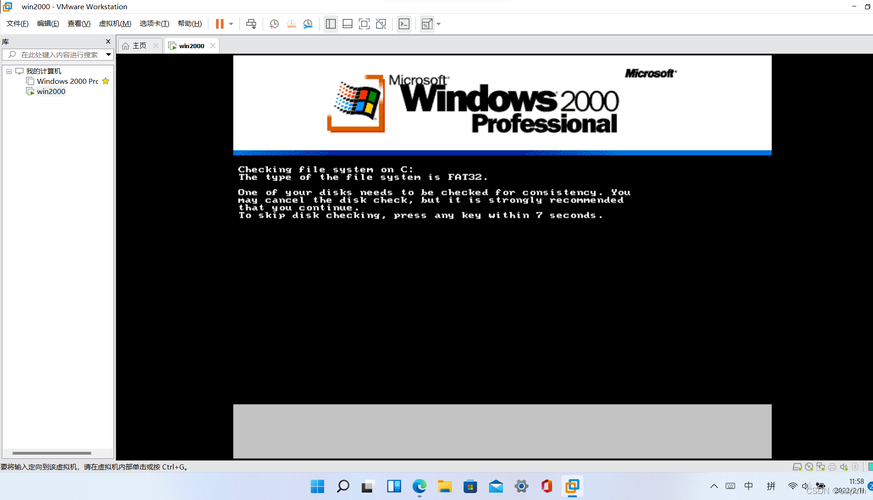
Task: Open the 文件(F) menu
Action: [17, 24]
